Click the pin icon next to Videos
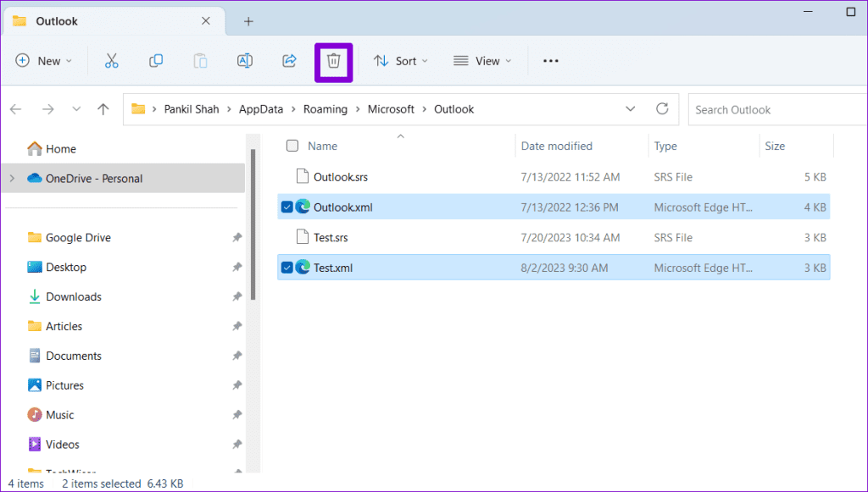 coord(237,445)
